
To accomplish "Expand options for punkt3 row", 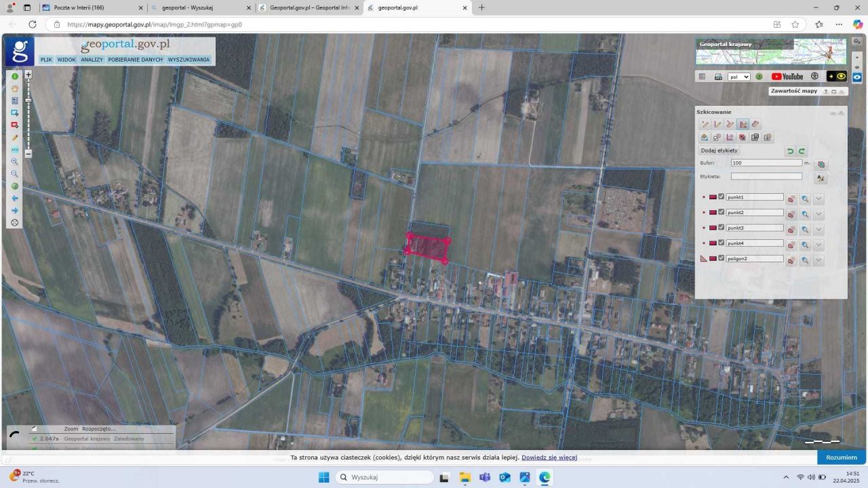I will point(818,230).
